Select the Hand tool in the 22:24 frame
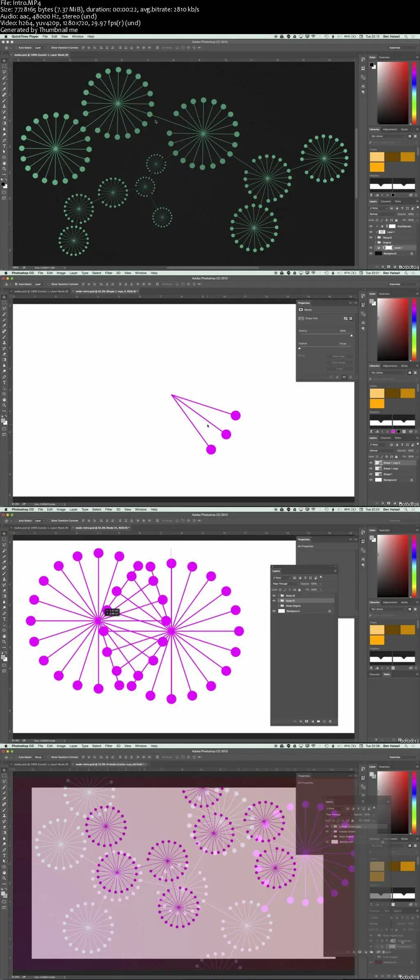 (x=4, y=636)
